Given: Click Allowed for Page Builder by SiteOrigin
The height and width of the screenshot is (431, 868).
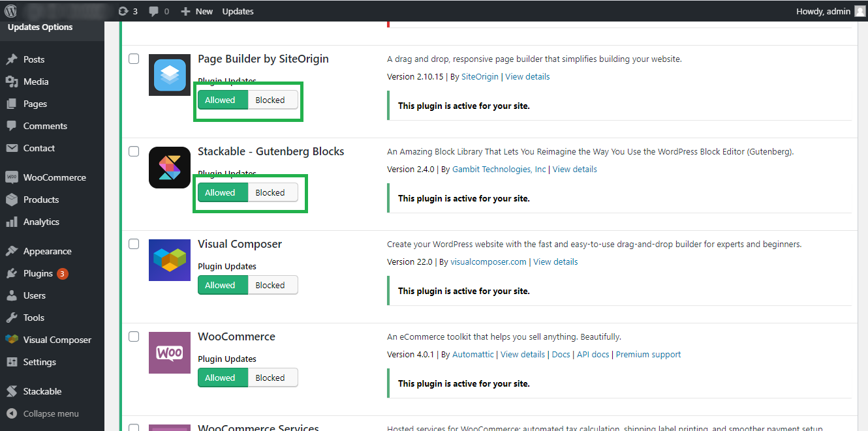Looking at the screenshot, I should (x=220, y=100).
